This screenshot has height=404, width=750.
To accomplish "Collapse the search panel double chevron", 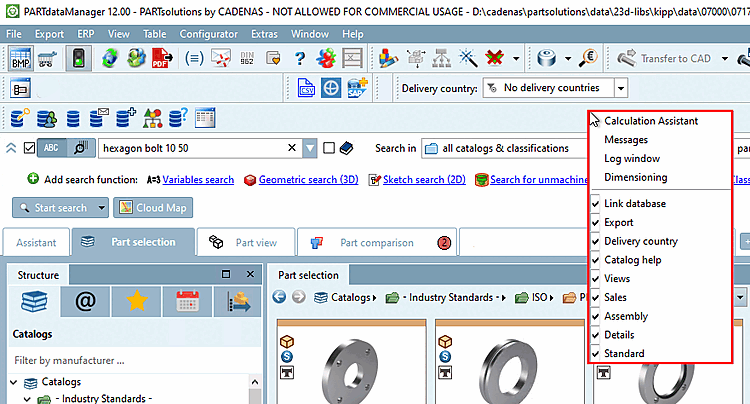I will click(11, 148).
